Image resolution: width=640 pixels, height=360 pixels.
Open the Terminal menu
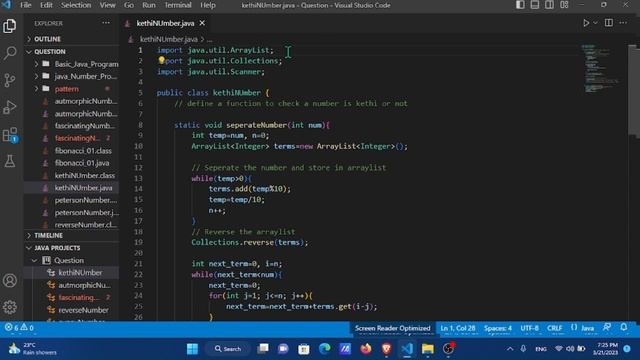pos(178,5)
